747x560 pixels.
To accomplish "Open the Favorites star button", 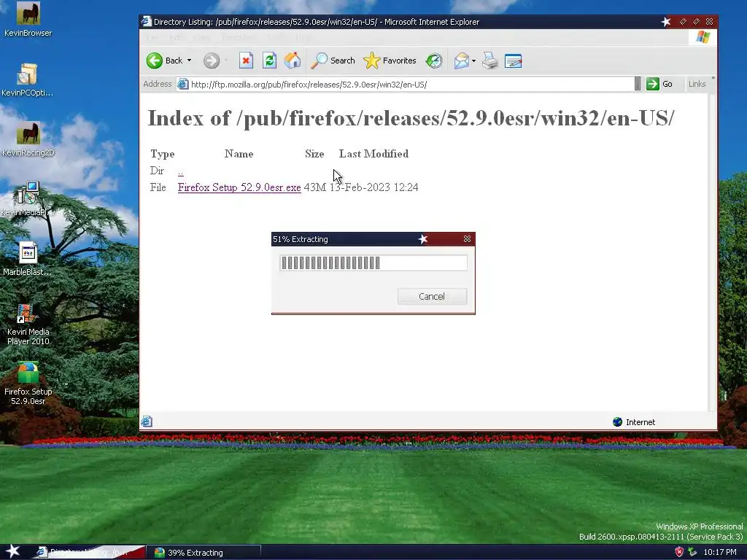I will [390, 61].
